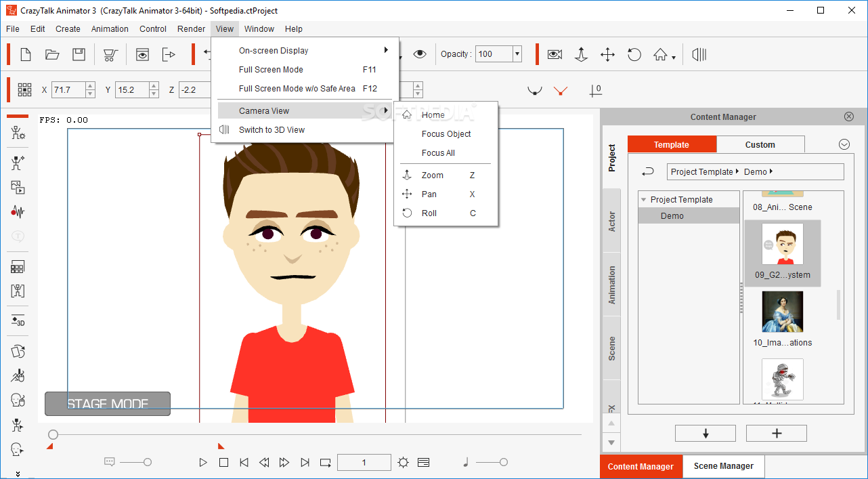Viewport: 868px width, 479px height.
Task: Select the camera Roll tool in the toolbar
Action: [x=634, y=54]
